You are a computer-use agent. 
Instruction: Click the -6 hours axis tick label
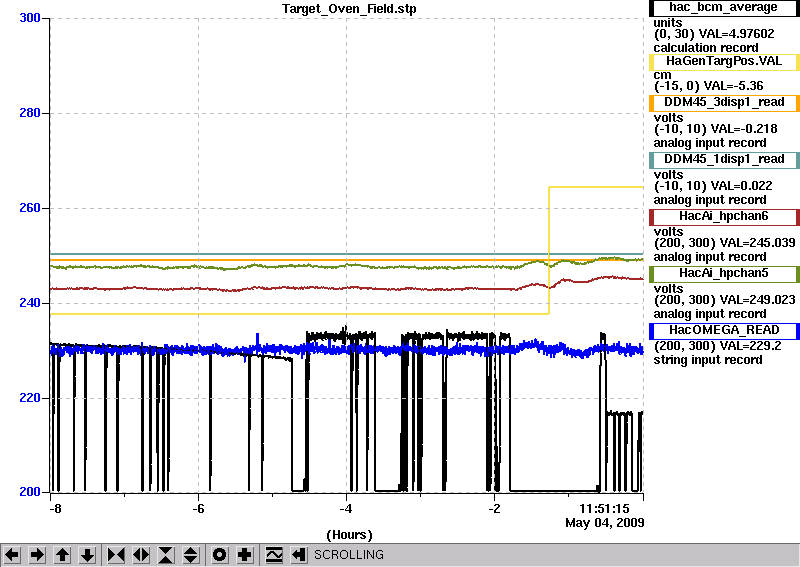pyautogui.click(x=198, y=509)
